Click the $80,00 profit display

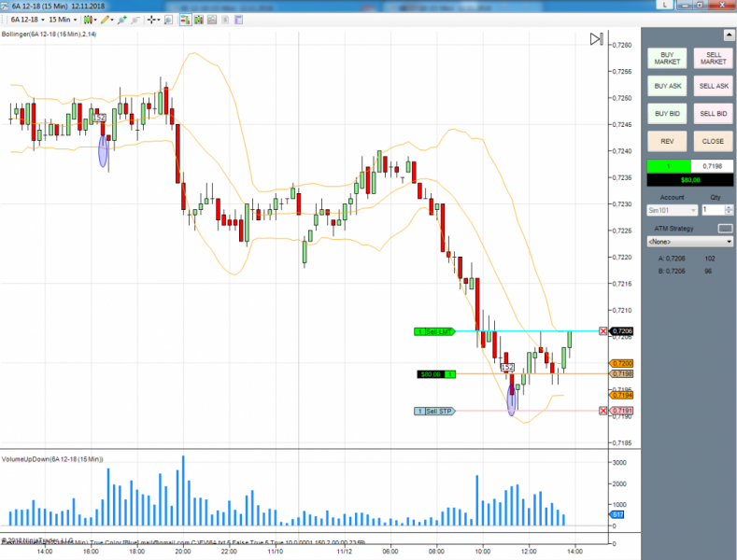[690, 180]
